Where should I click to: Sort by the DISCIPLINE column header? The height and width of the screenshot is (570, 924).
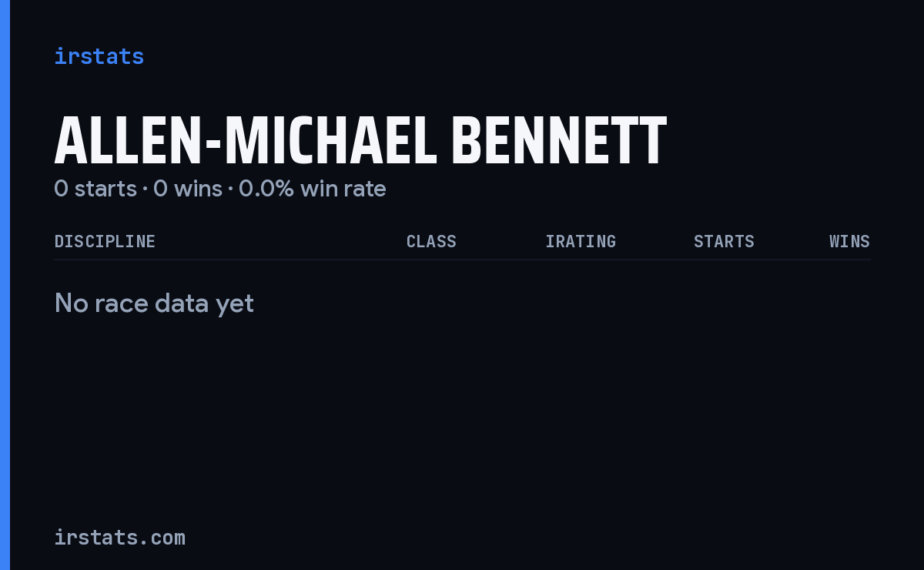pos(105,241)
